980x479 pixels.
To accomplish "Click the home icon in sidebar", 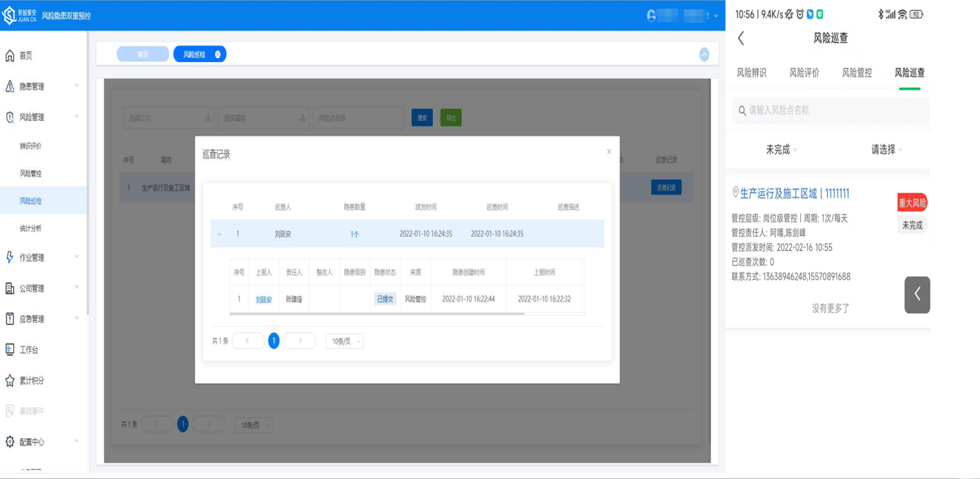I will click(x=10, y=56).
